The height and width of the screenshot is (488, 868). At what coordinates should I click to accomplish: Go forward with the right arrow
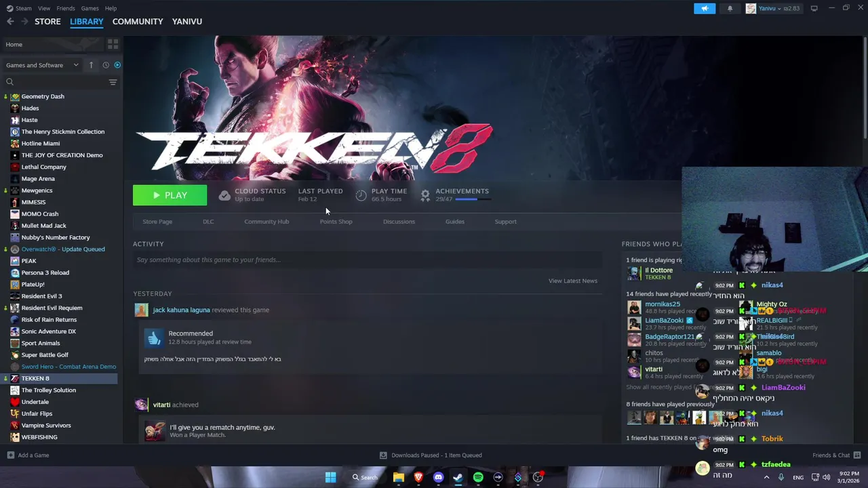point(24,21)
